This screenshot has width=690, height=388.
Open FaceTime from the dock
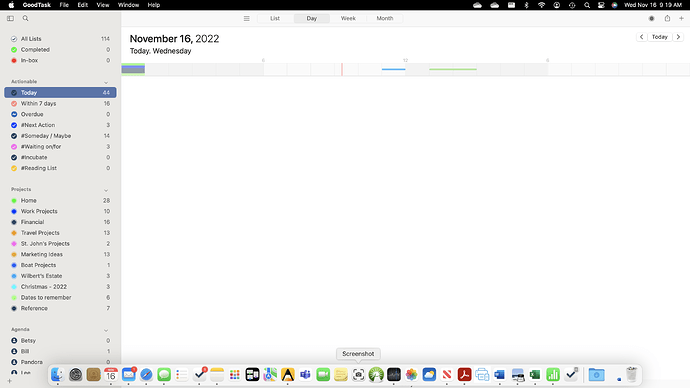(x=323, y=375)
